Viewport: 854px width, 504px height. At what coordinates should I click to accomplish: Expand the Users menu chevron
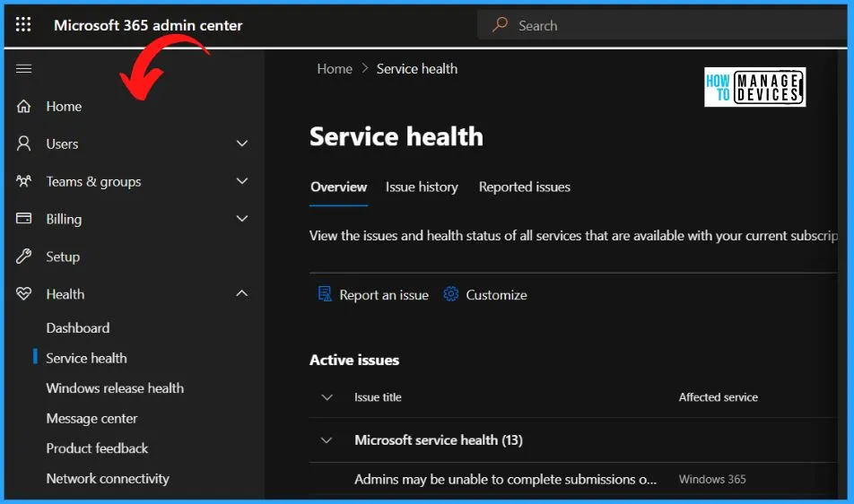242,143
